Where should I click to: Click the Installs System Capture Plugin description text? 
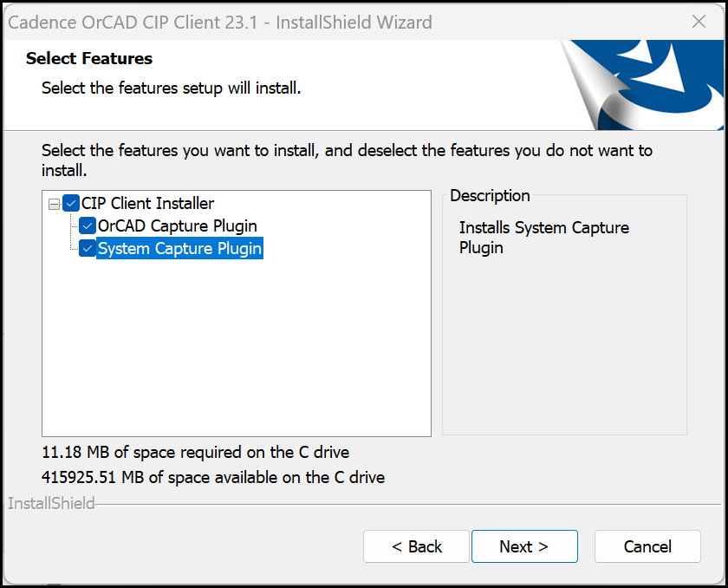[543, 238]
